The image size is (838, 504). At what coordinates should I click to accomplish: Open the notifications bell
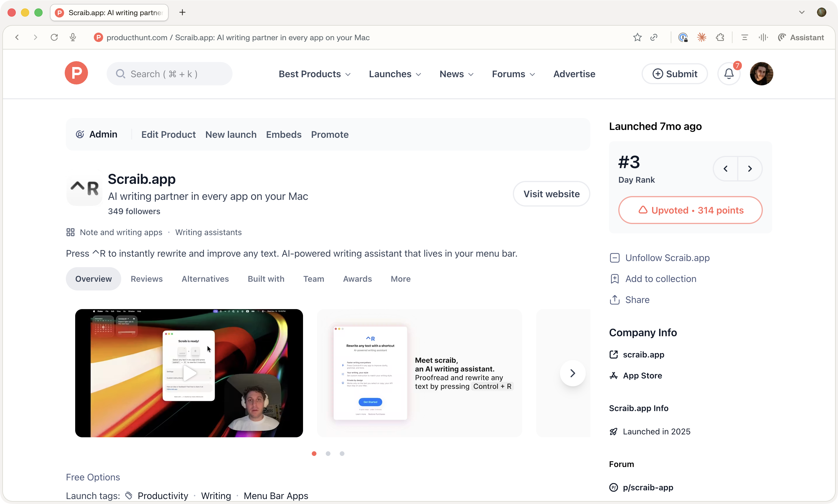(x=729, y=74)
